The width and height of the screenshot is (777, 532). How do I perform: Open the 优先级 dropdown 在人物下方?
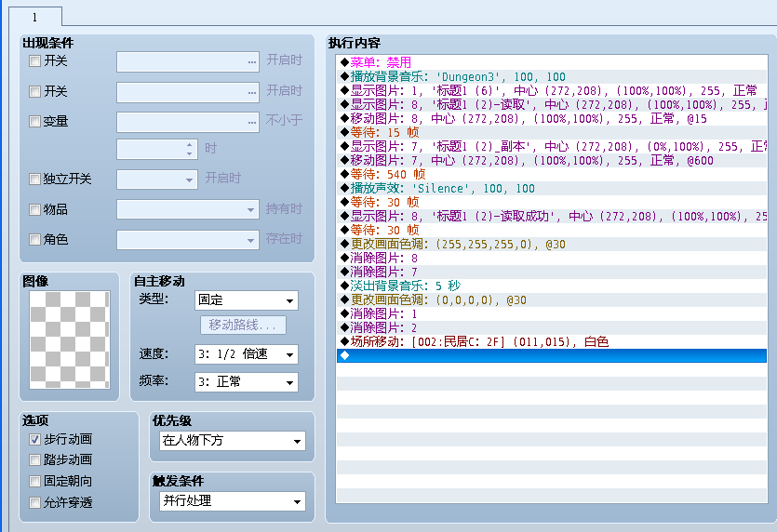click(x=233, y=440)
